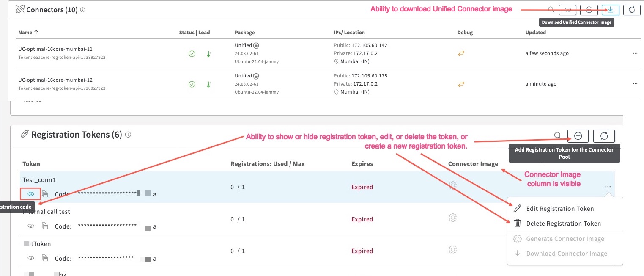
Task: Choose Delete Registration Token menu entry
Action: point(563,224)
